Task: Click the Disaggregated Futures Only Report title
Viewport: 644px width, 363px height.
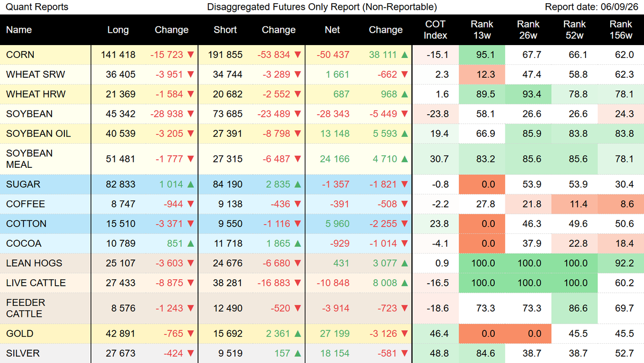Action: 322,7
